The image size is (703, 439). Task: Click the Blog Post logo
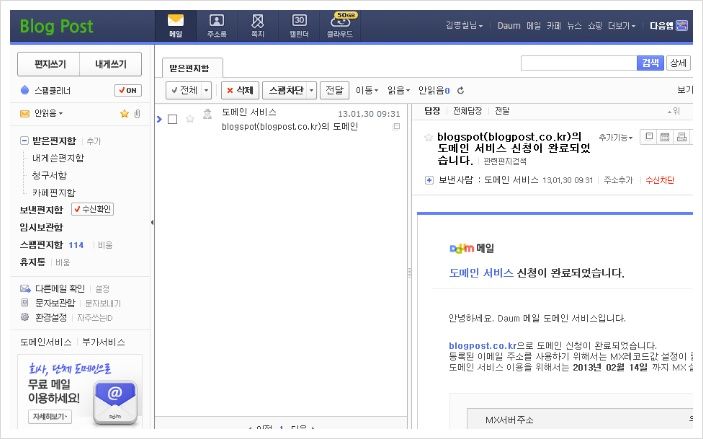coord(56,26)
